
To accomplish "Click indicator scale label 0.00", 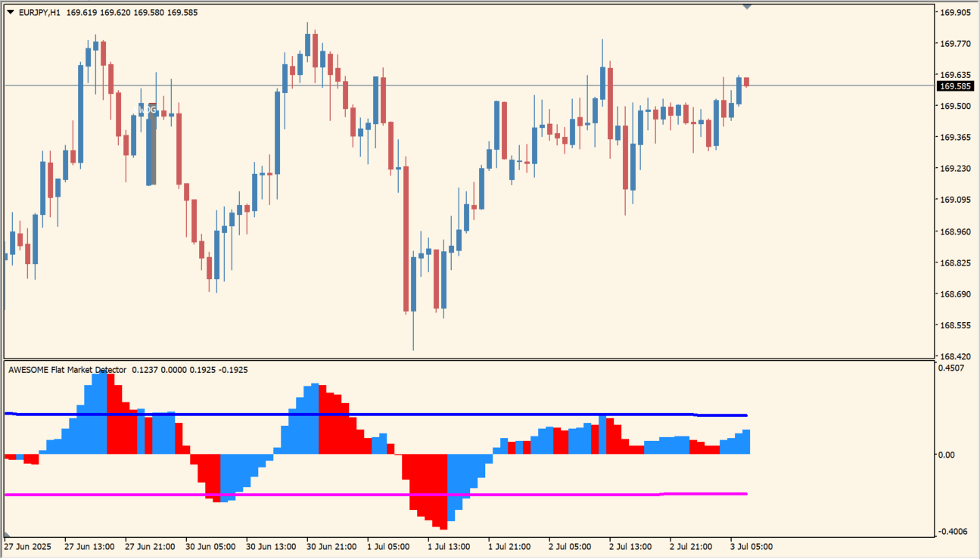I will 947,455.
